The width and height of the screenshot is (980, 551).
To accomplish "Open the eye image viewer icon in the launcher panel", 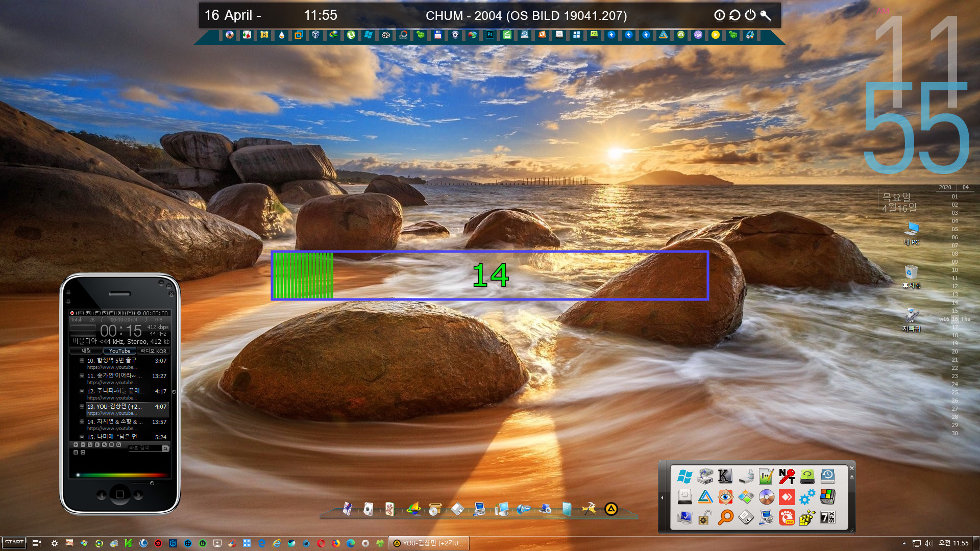I will pos(725,497).
